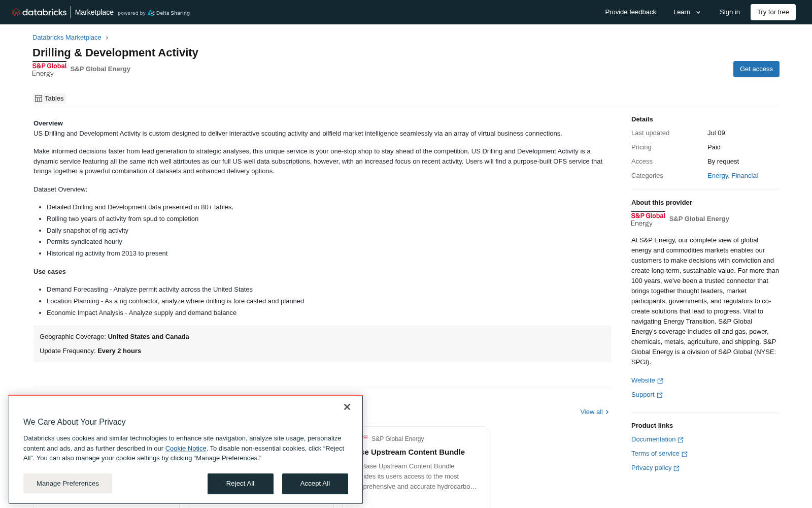Click 'United States and Canada' coverage text

tap(148, 337)
